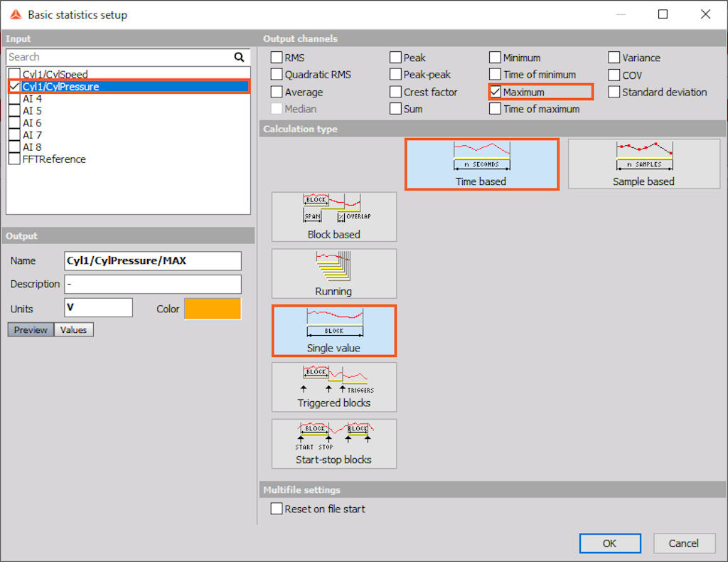Pick the Start-stop blocks calculation
Viewport: 728px width, 562px height.
pos(334,444)
